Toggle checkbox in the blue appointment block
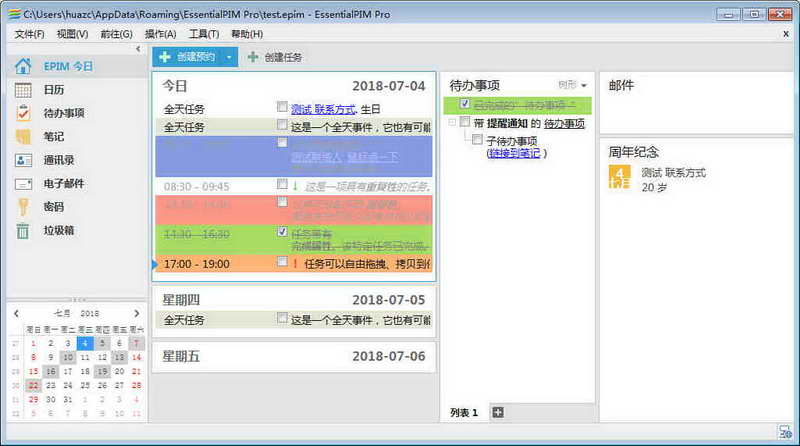Viewport: 800px width, 446px height. [282, 142]
